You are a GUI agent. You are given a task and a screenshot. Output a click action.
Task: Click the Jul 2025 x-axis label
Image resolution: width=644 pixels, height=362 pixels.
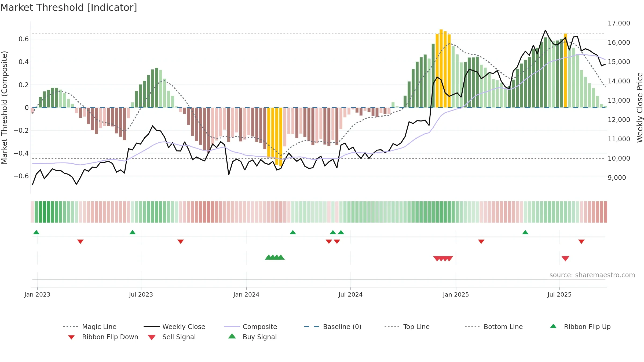(559, 295)
